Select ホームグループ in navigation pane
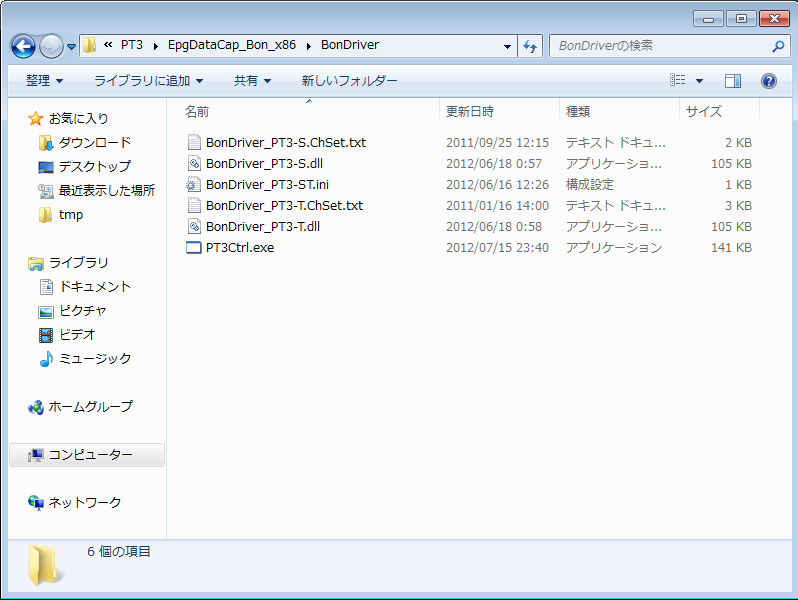Screen dimensions: 798x600 (91, 407)
